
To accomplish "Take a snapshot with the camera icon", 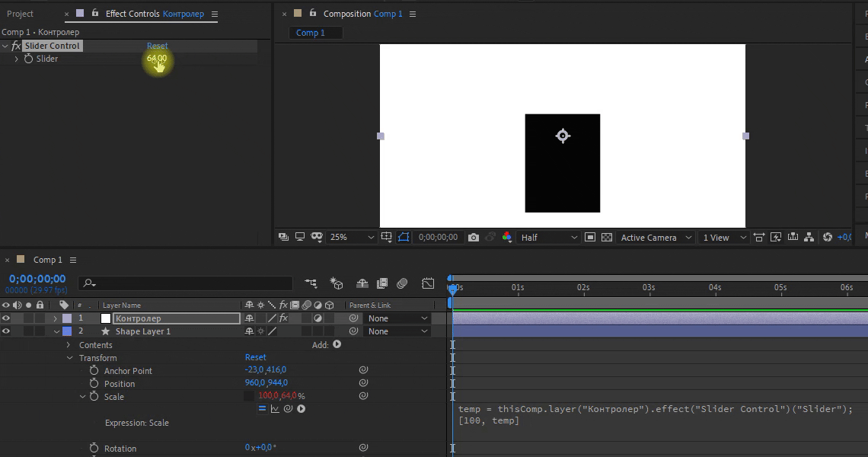I will 474,237.
